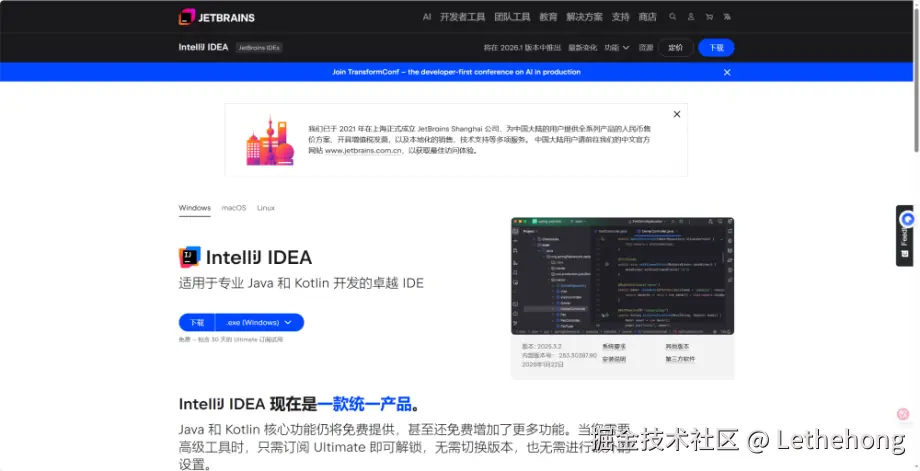Viewport: 920px width, 471px height.
Task: Dismiss the JetBrains Shanghai notice
Action: (x=677, y=114)
